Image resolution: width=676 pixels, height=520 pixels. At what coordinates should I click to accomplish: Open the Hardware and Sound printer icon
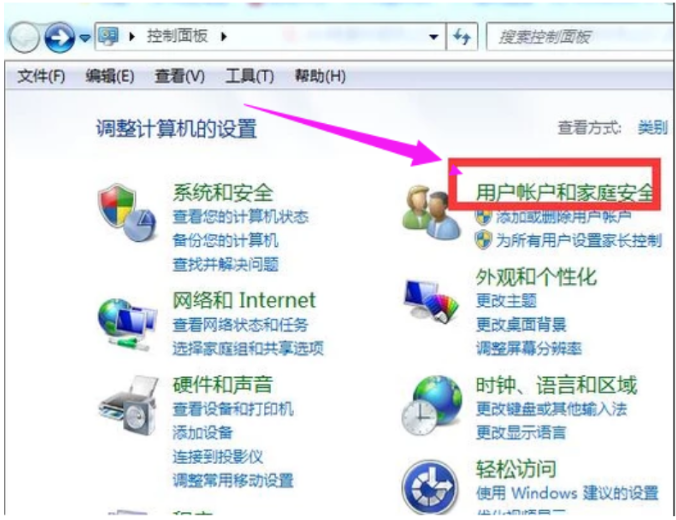pyautogui.click(x=128, y=405)
